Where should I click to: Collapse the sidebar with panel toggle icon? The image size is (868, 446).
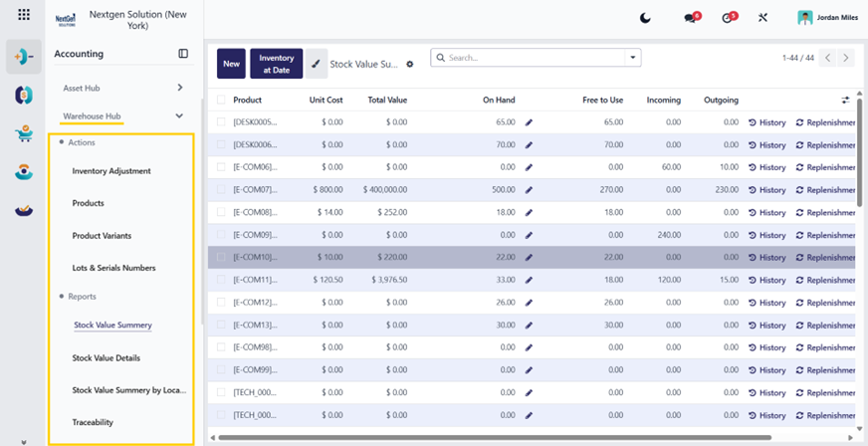pos(183,54)
